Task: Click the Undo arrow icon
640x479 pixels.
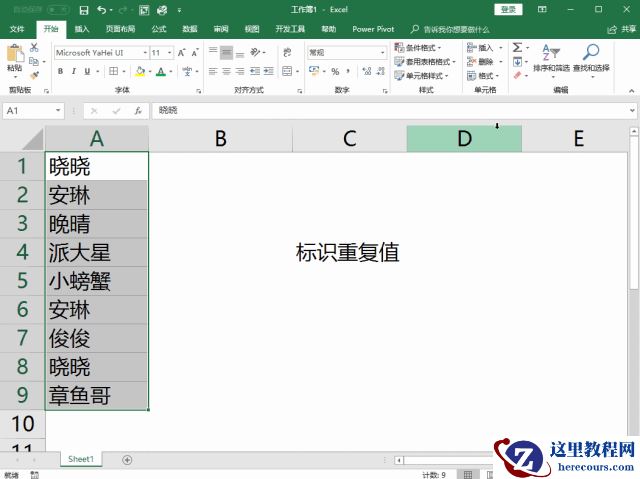Action: click(x=102, y=10)
